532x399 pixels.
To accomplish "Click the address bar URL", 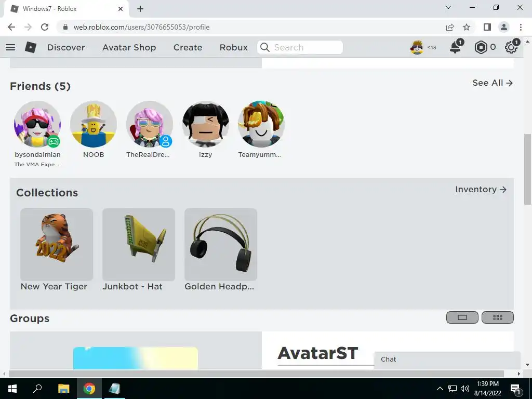I will coord(141,27).
